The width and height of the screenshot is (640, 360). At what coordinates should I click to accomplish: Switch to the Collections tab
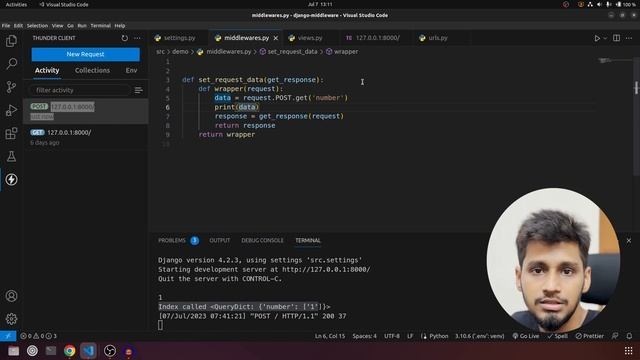point(92,70)
